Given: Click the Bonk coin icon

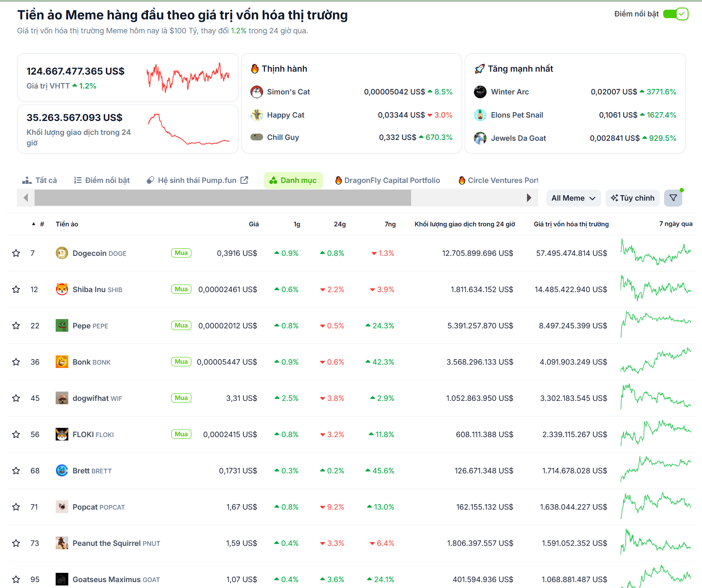Looking at the screenshot, I should 62,362.
